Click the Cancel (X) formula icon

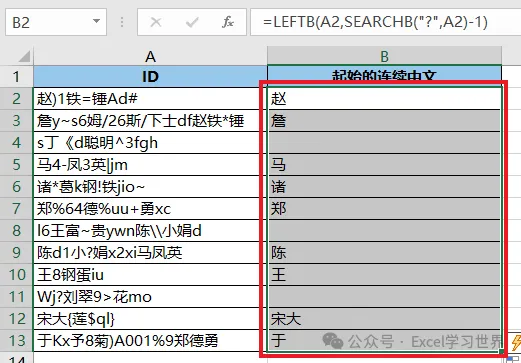156,22
